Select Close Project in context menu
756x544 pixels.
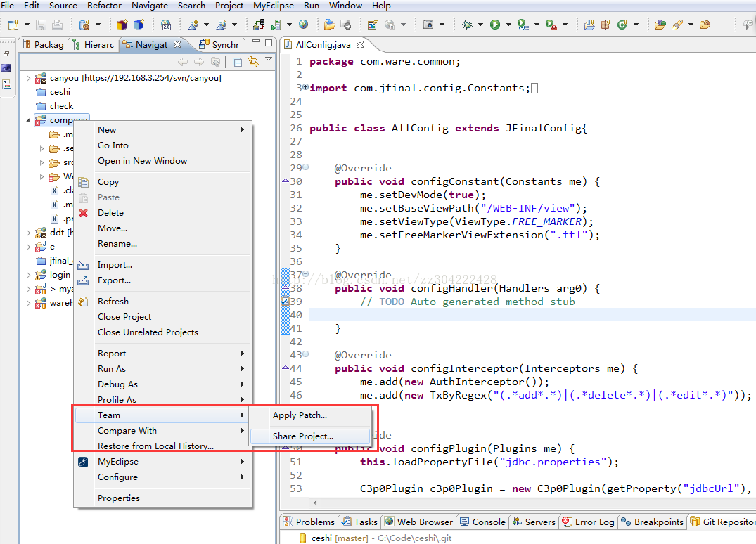point(163,317)
